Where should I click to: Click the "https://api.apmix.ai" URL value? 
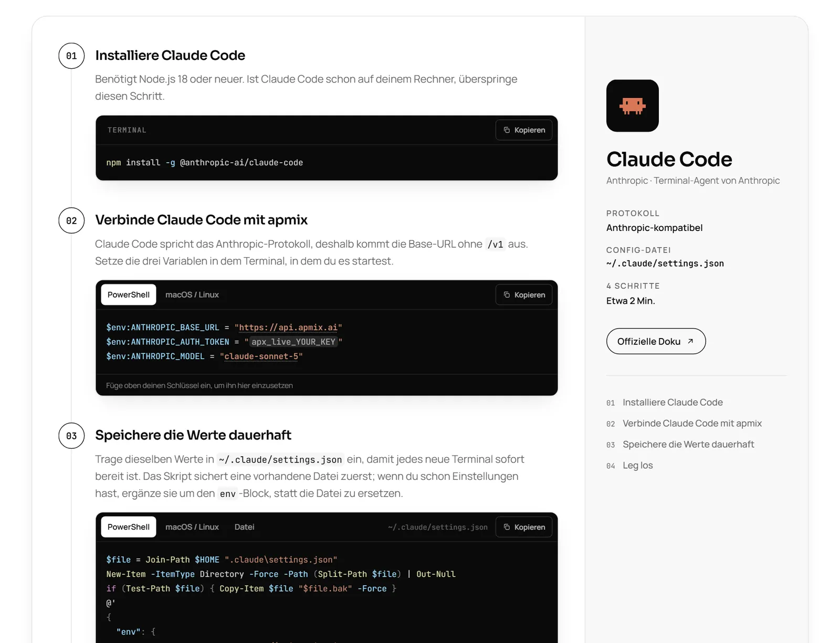288,328
